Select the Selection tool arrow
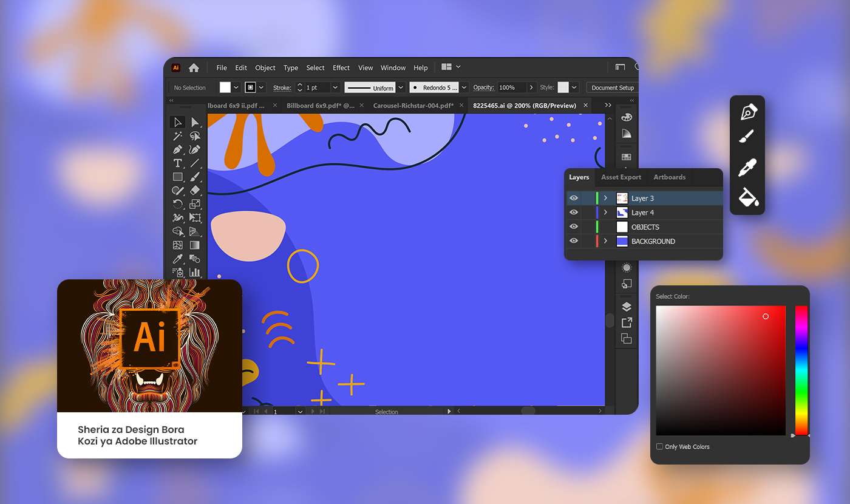This screenshot has width=850, height=504. [177, 122]
